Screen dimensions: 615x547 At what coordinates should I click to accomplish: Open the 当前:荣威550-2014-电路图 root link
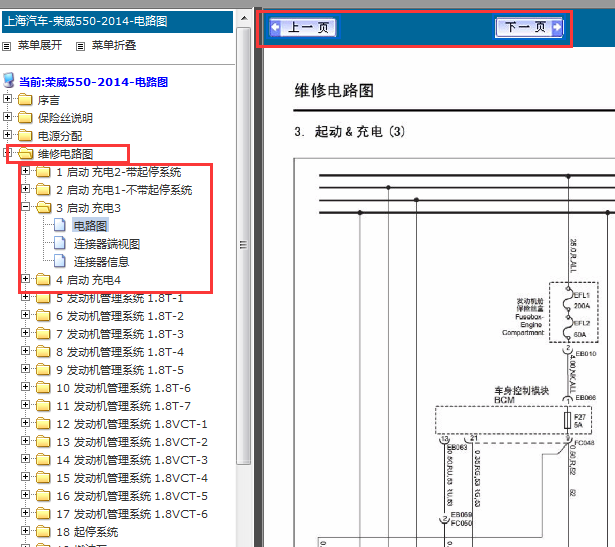[93, 82]
